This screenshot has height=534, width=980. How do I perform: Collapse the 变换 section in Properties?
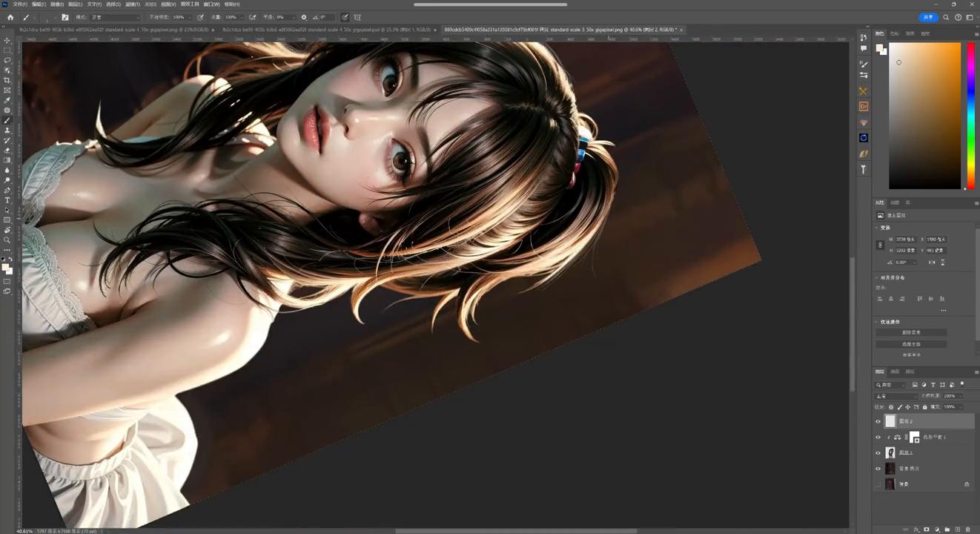click(x=878, y=228)
